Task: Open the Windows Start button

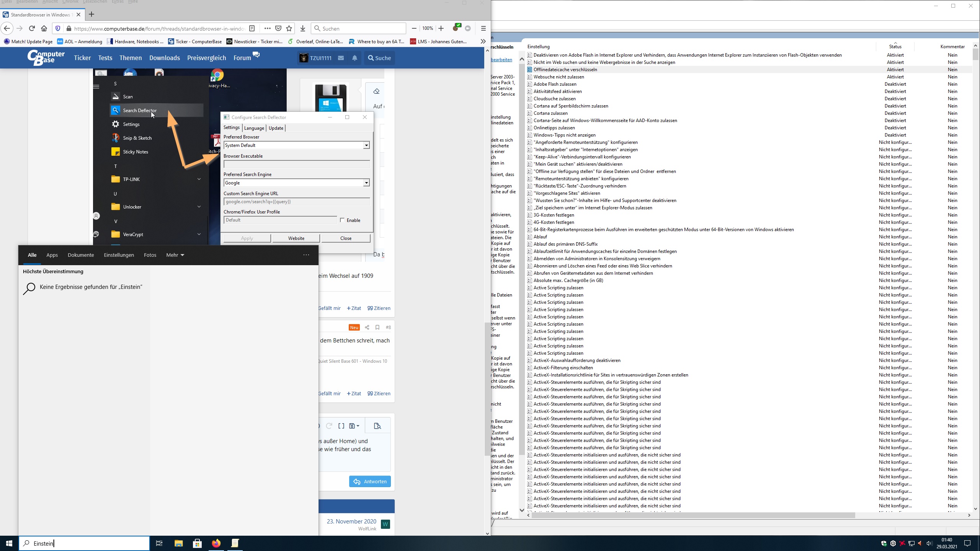Action: (9, 543)
